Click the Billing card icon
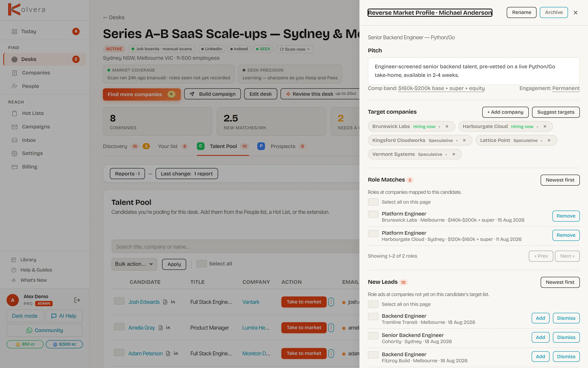 tap(14, 167)
